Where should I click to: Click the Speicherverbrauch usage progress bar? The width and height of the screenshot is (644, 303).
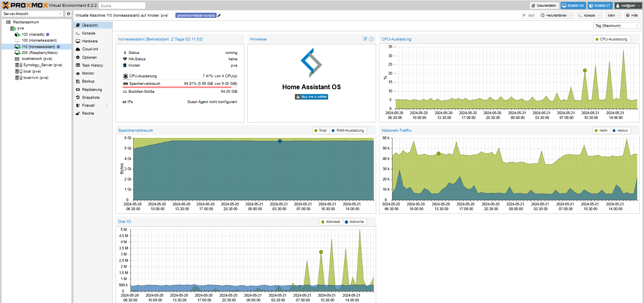pos(180,87)
